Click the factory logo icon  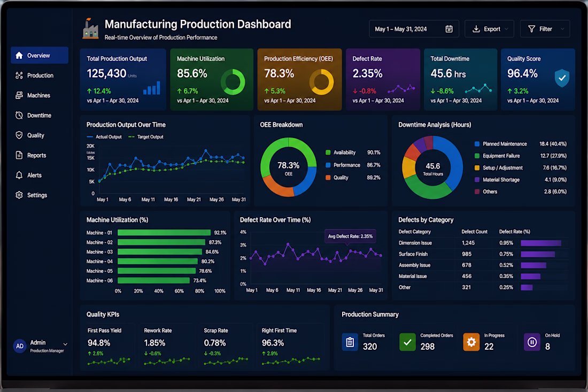pos(90,28)
